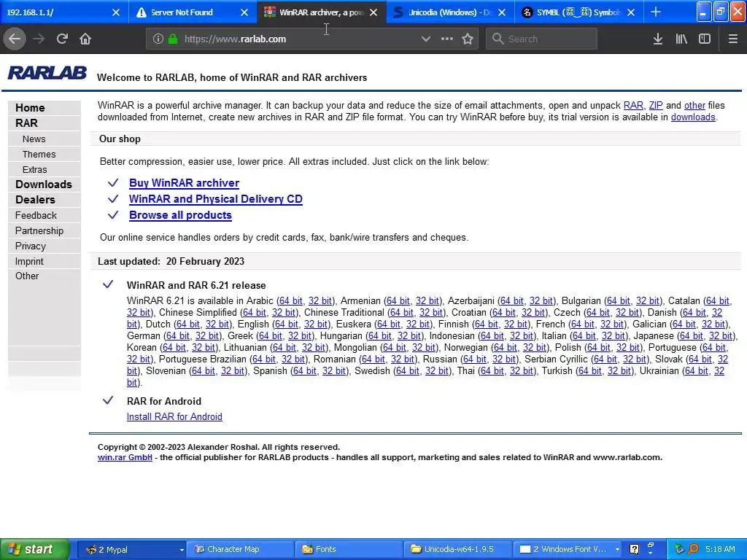Viewport: 747px width, 560px height.
Task: Open the library bookshelf icon
Action: point(681,39)
